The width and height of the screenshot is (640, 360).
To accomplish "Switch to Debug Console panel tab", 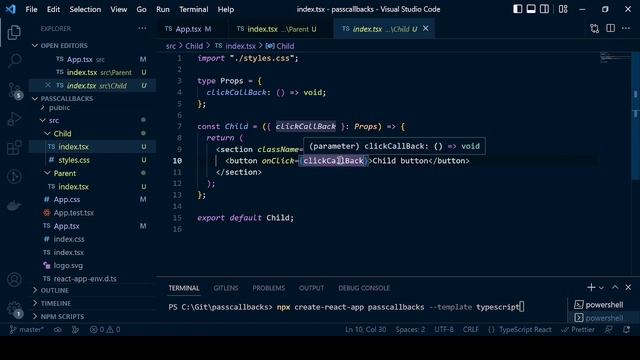I will (364, 288).
